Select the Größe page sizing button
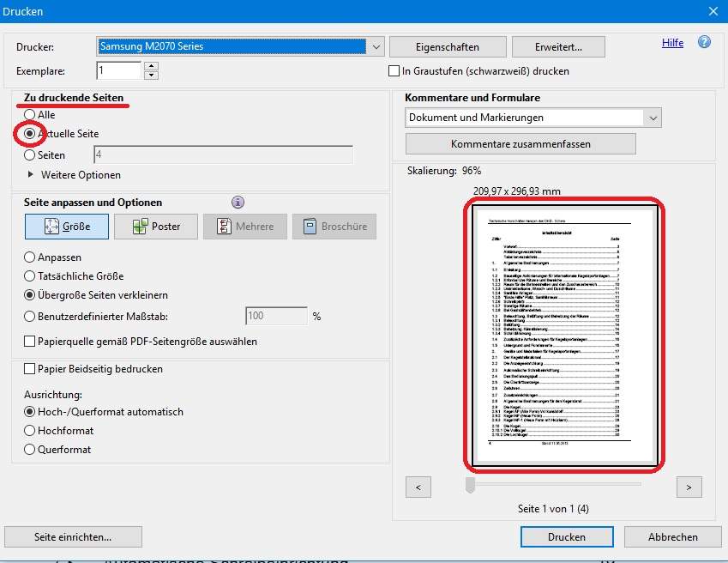This screenshot has height=563, width=728. pos(67,227)
